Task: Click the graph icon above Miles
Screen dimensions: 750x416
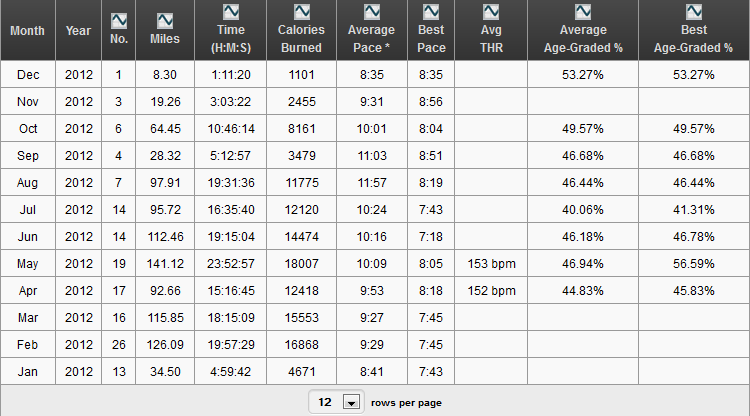Action: point(165,20)
